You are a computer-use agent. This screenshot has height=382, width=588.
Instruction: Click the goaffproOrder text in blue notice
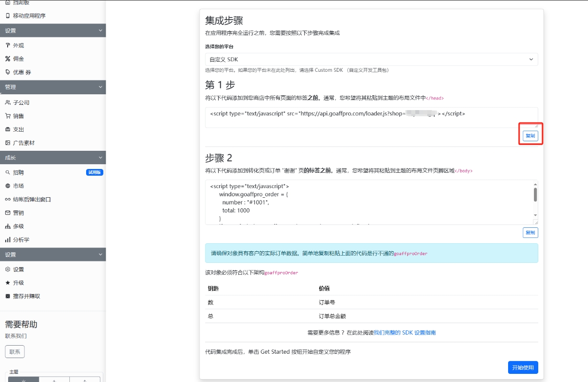click(x=410, y=254)
